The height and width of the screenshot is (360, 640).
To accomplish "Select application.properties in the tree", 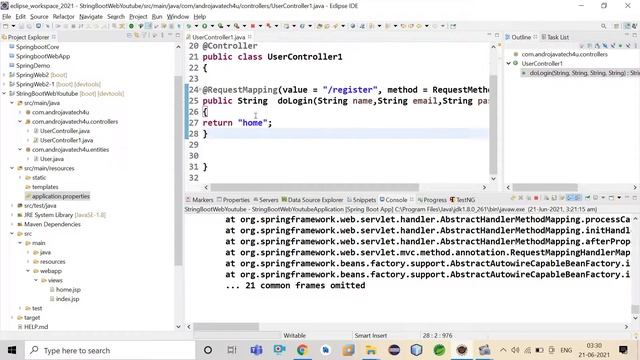I will click(x=57, y=196).
